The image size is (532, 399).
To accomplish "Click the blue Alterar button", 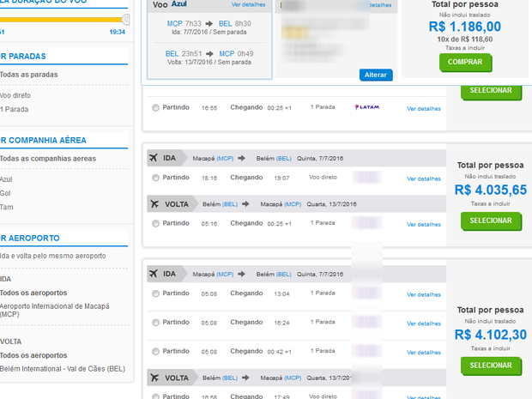I will 376,76.
